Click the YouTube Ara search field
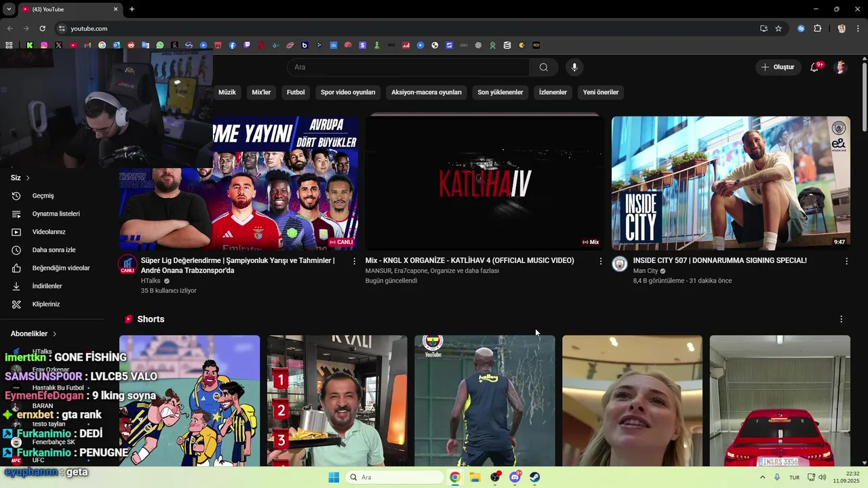This screenshot has height=488, width=868. (408, 67)
